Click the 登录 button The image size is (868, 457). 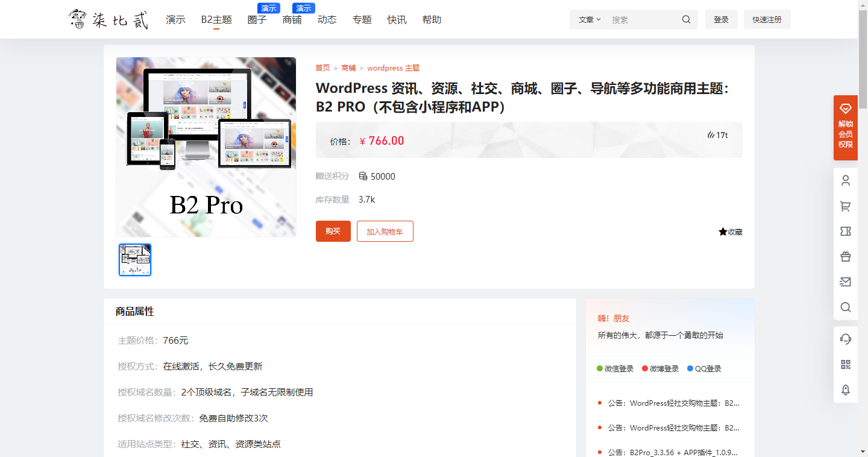722,19
